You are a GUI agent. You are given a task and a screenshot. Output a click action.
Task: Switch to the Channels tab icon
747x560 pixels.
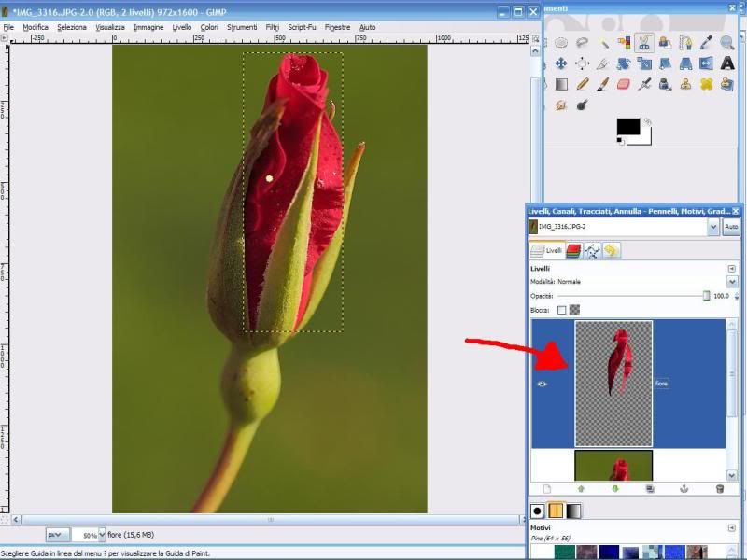(573, 250)
